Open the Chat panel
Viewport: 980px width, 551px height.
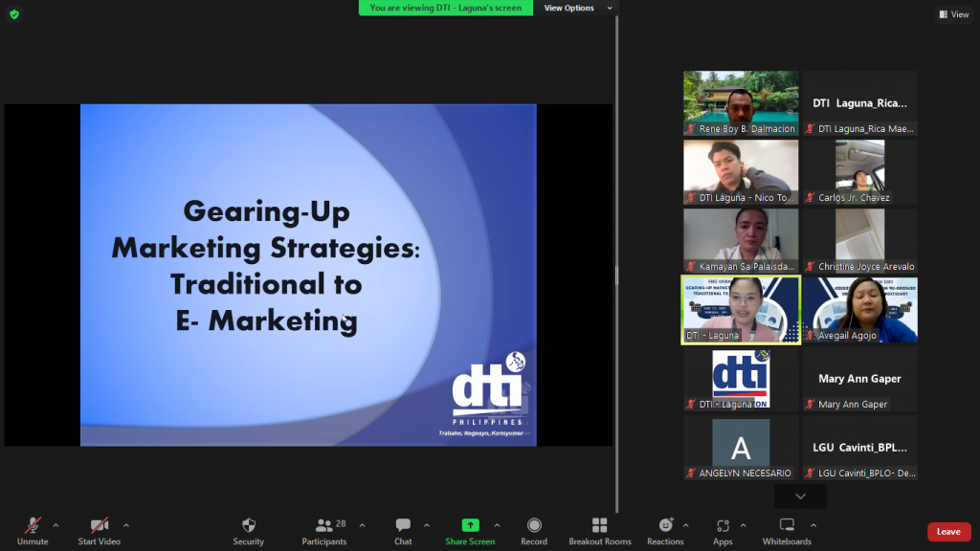coord(403,530)
